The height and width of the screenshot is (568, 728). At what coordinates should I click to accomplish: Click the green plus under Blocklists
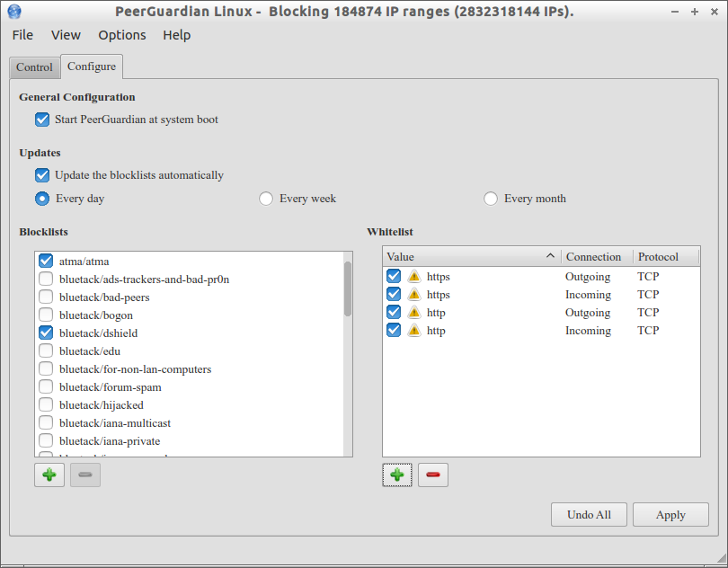coord(49,475)
